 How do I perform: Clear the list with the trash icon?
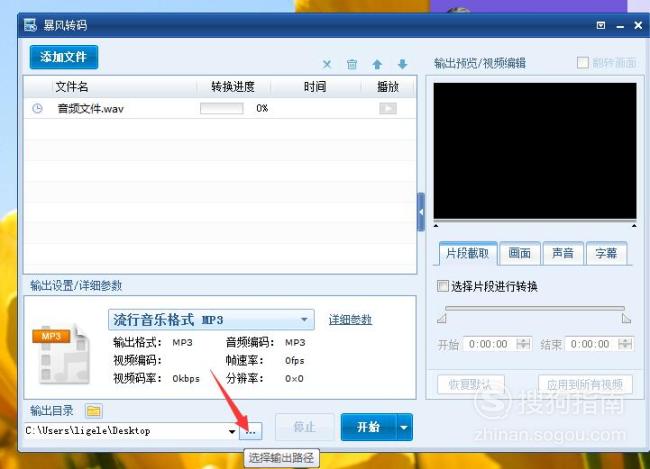[x=352, y=64]
